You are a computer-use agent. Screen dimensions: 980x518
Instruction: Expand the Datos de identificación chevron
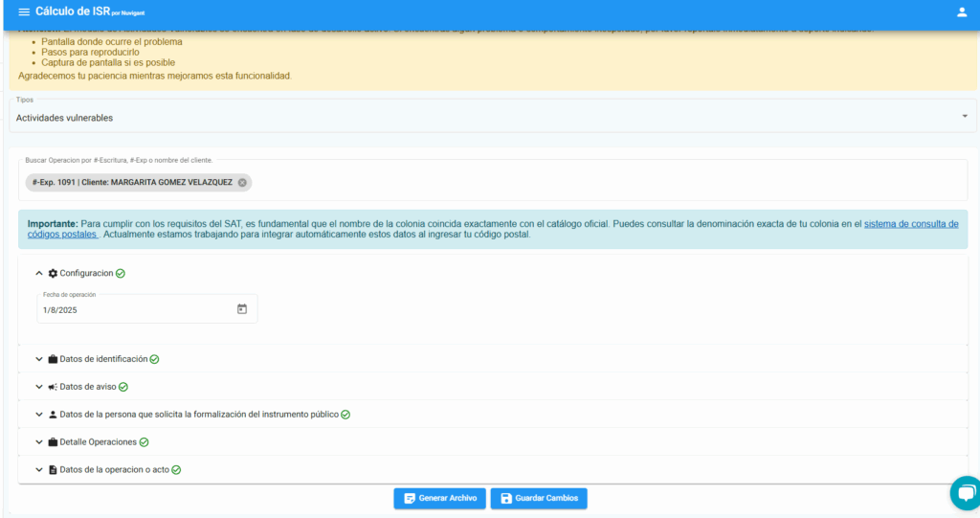click(39, 359)
